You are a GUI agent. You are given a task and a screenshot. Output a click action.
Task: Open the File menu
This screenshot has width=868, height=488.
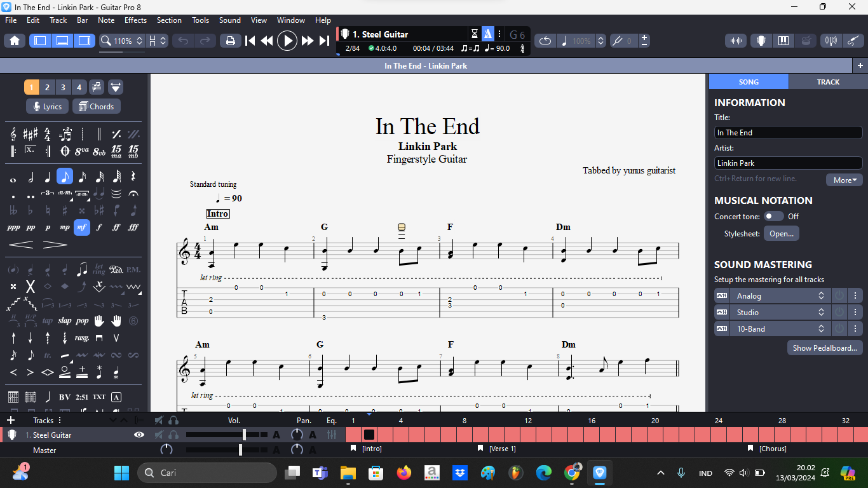pos(11,20)
